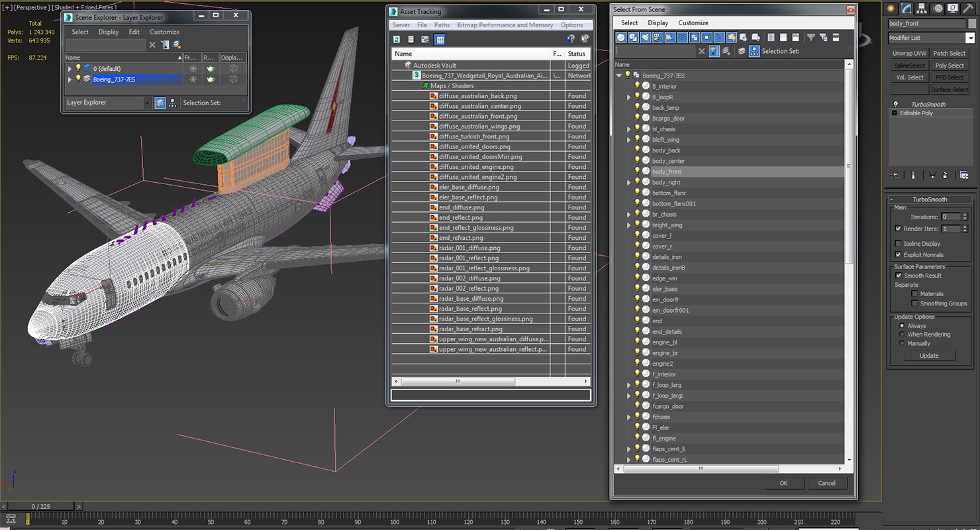
Task: Open the Utilities hammer panel tab
Action: (x=968, y=9)
